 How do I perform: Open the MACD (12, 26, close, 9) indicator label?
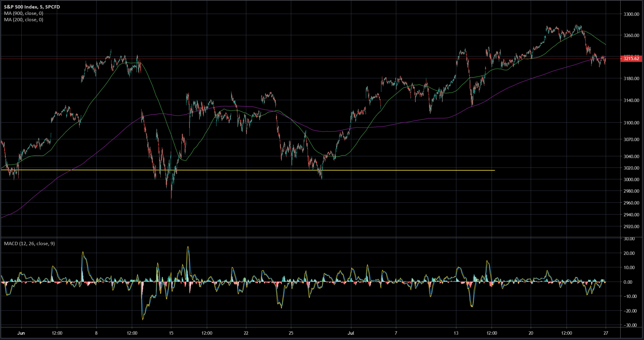pyautogui.click(x=29, y=243)
